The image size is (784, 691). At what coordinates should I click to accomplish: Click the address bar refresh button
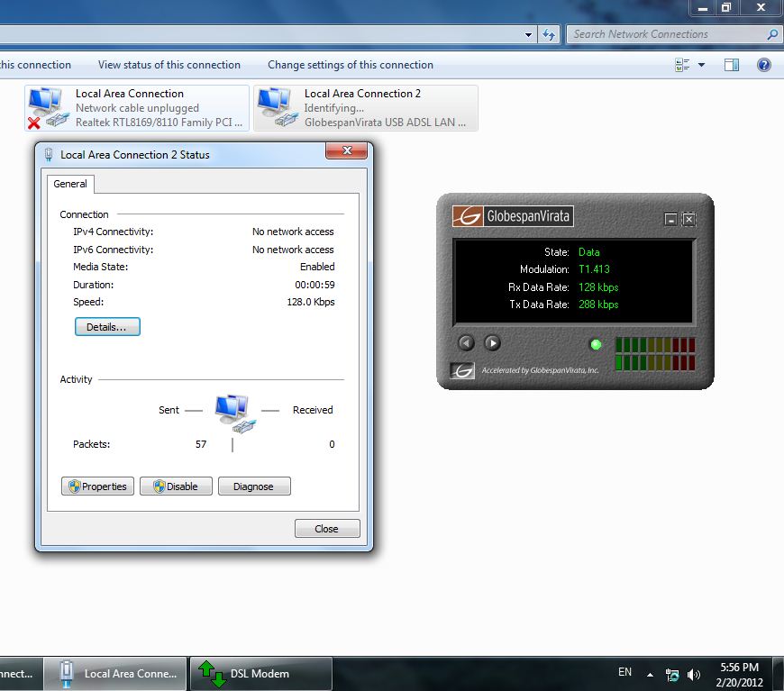tap(549, 34)
